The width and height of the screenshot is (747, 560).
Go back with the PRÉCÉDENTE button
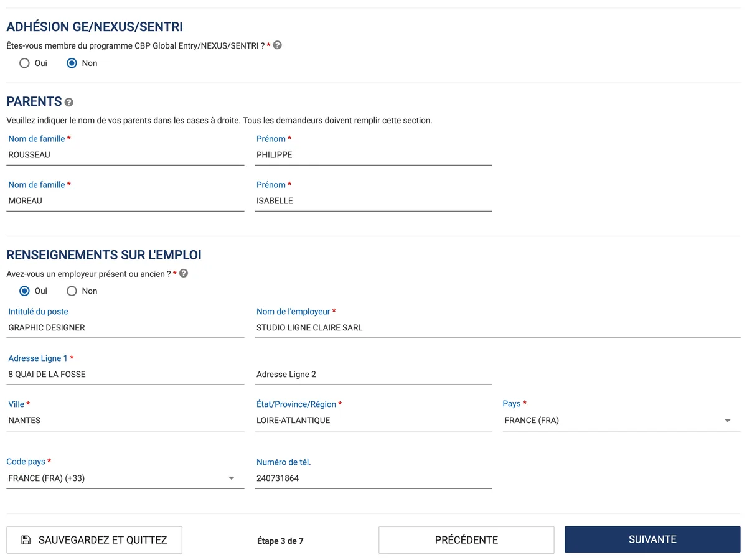(466, 540)
